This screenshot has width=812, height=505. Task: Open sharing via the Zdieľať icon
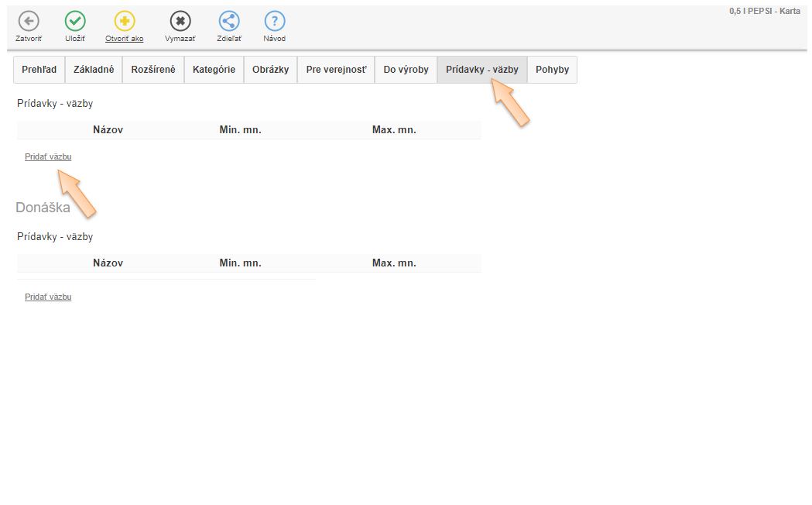pos(229,22)
